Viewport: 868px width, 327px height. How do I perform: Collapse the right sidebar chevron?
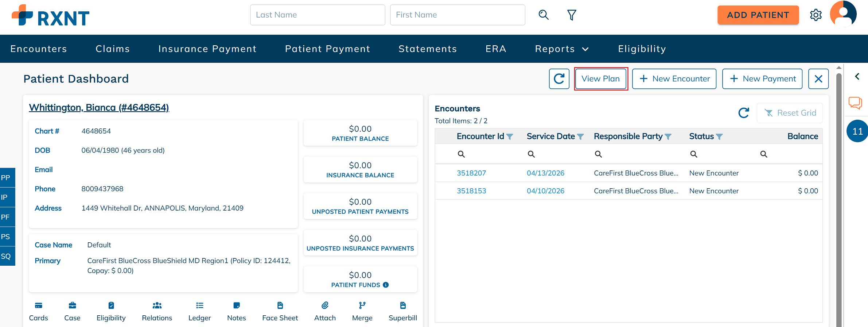coord(857,76)
